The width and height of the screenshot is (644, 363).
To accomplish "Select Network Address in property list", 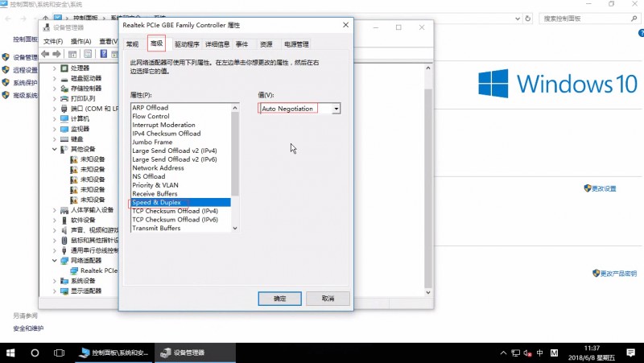I will pyautogui.click(x=180, y=168).
